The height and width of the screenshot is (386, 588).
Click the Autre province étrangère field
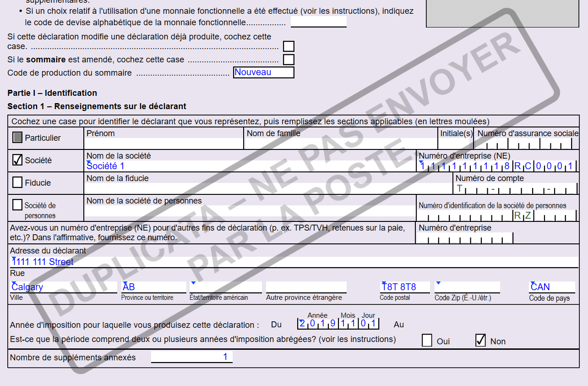(306, 287)
